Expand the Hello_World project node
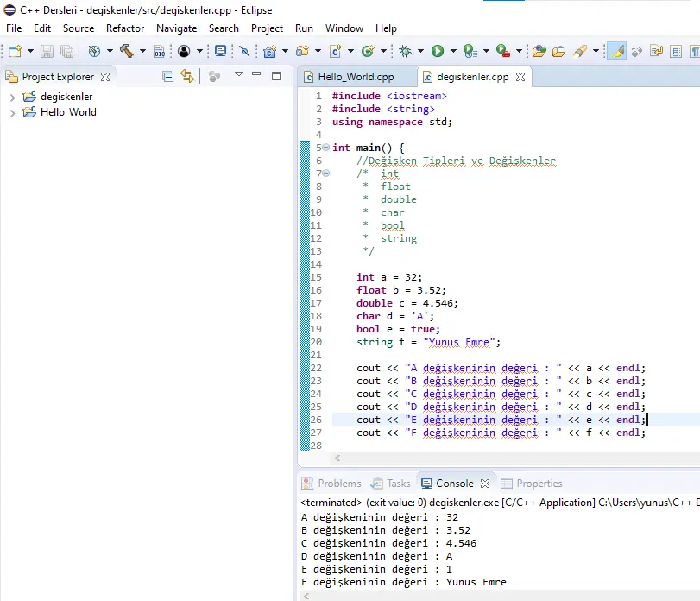700x601 pixels. click(12, 112)
